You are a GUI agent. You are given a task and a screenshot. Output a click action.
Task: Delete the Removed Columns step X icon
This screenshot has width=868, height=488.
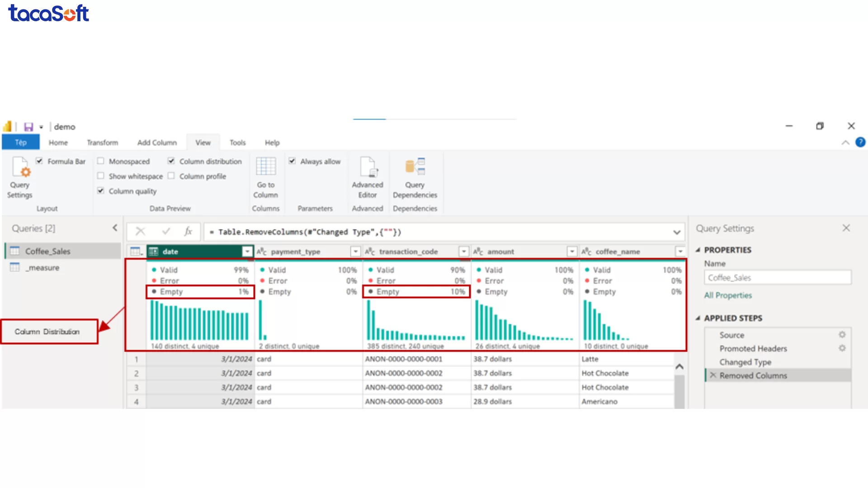(713, 375)
